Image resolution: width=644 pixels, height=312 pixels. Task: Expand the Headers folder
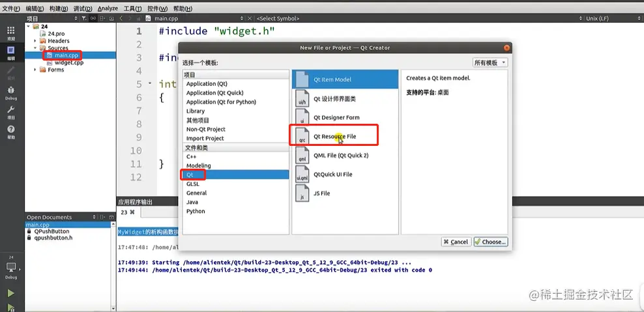(x=35, y=40)
